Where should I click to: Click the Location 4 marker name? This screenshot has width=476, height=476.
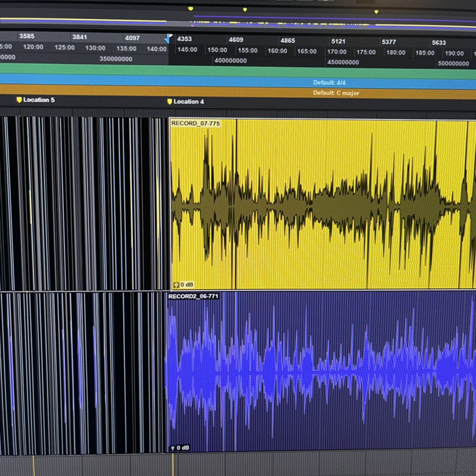pos(189,102)
